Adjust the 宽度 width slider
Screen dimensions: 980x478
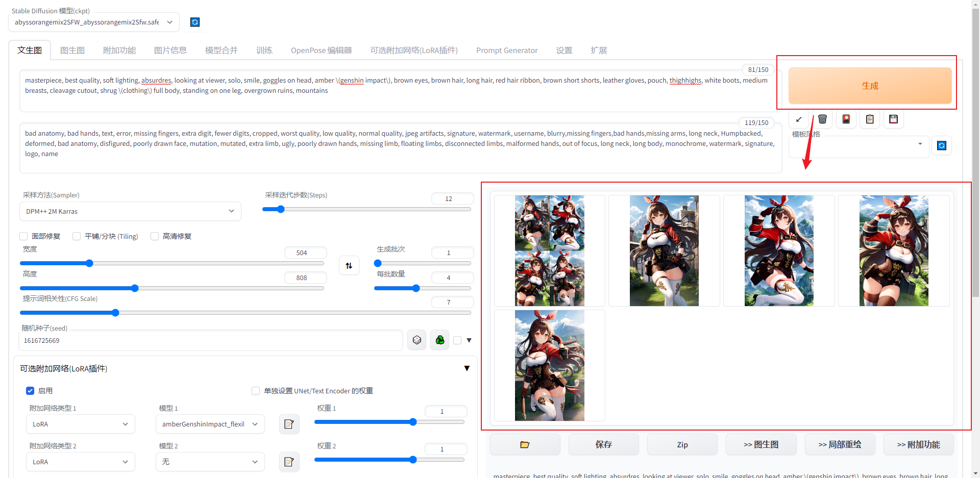pyautogui.click(x=172, y=263)
